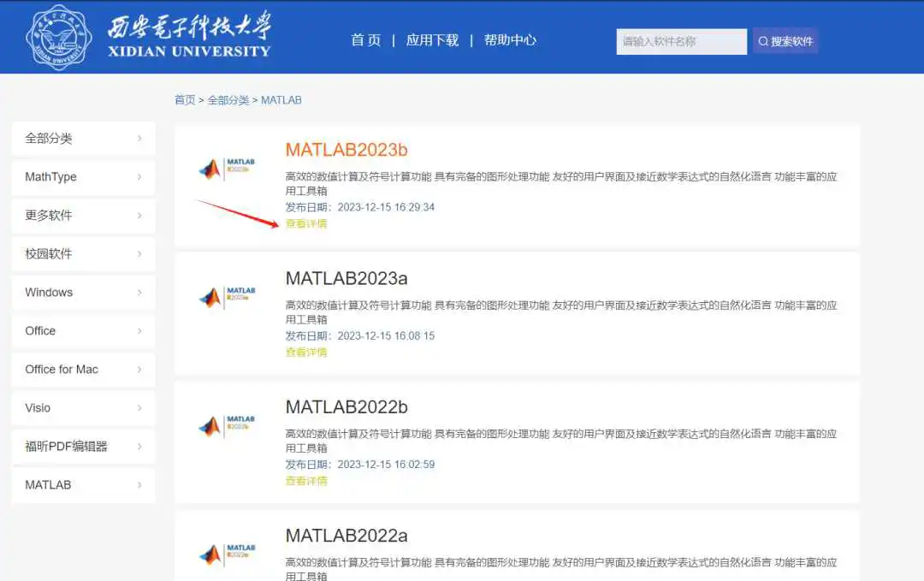This screenshot has width=924, height=581.
Task: Expand chevron beside sidebar MATLAB item
Action: click(139, 485)
